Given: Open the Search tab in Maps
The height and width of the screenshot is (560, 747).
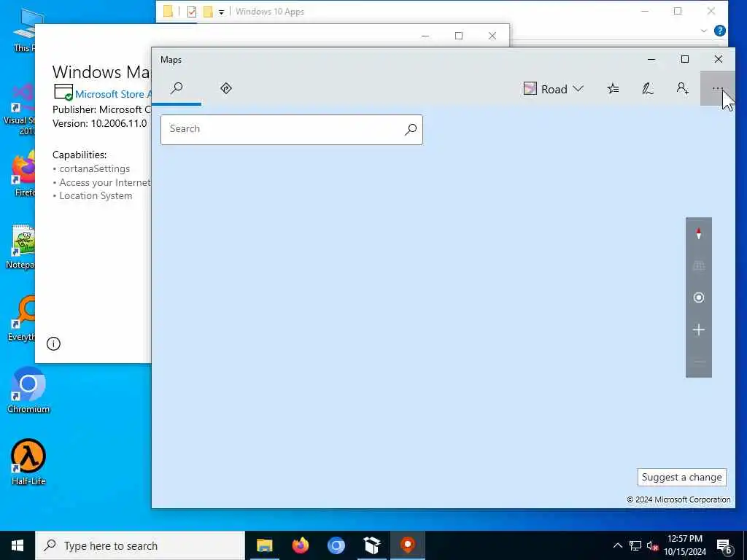Looking at the screenshot, I should 177,88.
